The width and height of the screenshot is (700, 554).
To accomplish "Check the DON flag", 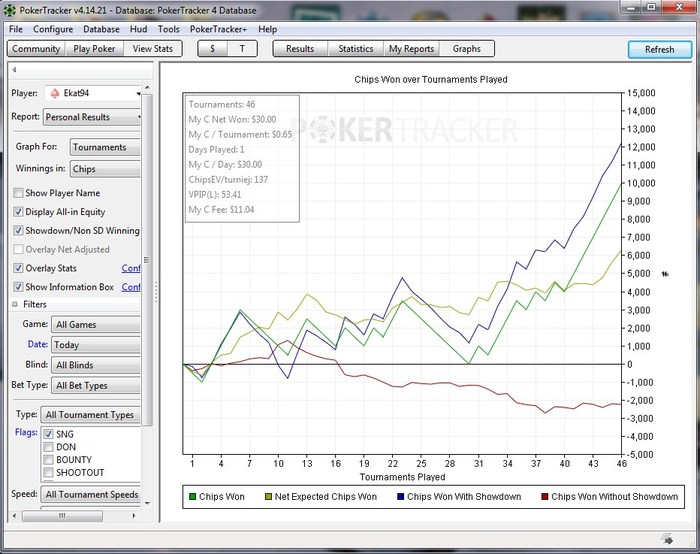I will pos(49,447).
